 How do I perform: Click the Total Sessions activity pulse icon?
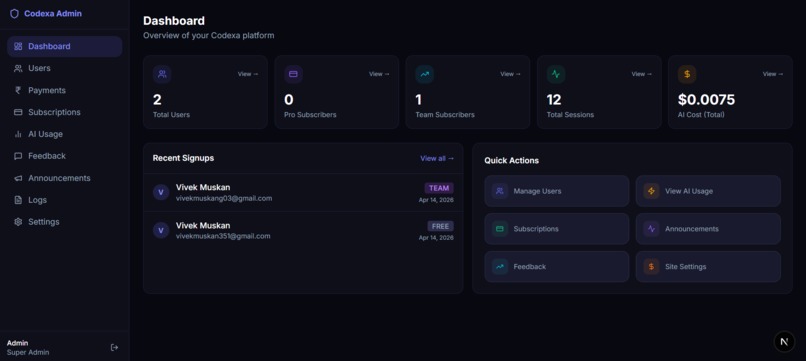coord(556,74)
